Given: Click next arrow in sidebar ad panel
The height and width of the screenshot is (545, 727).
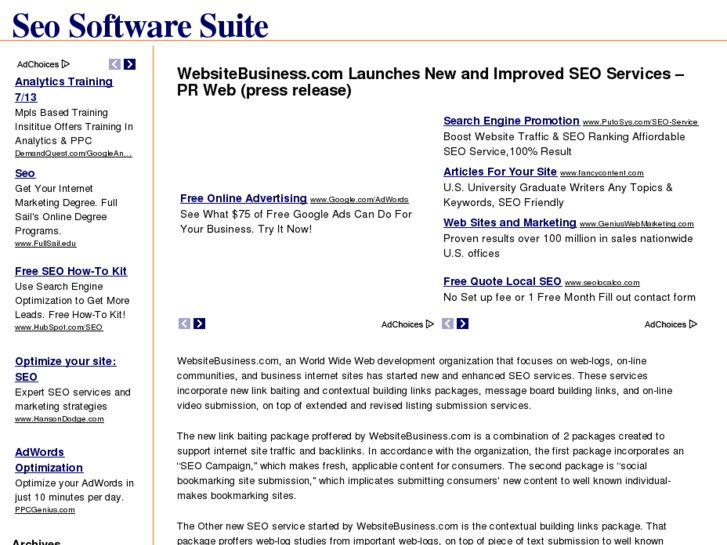Looking at the screenshot, I should coord(130,64).
